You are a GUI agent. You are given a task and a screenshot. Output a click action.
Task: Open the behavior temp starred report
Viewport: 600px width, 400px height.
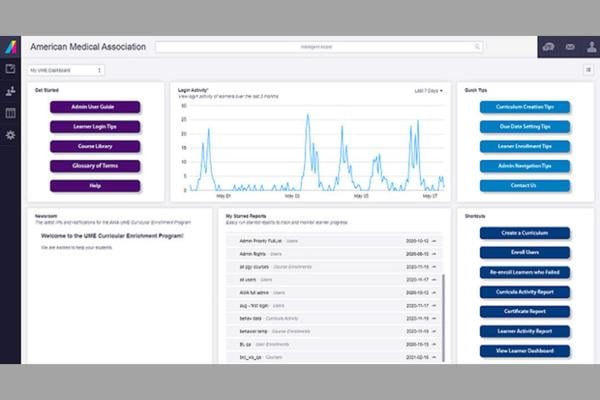[333, 331]
